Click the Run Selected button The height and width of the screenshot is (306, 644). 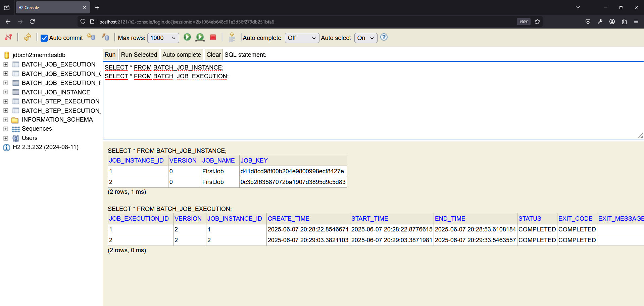tap(139, 55)
